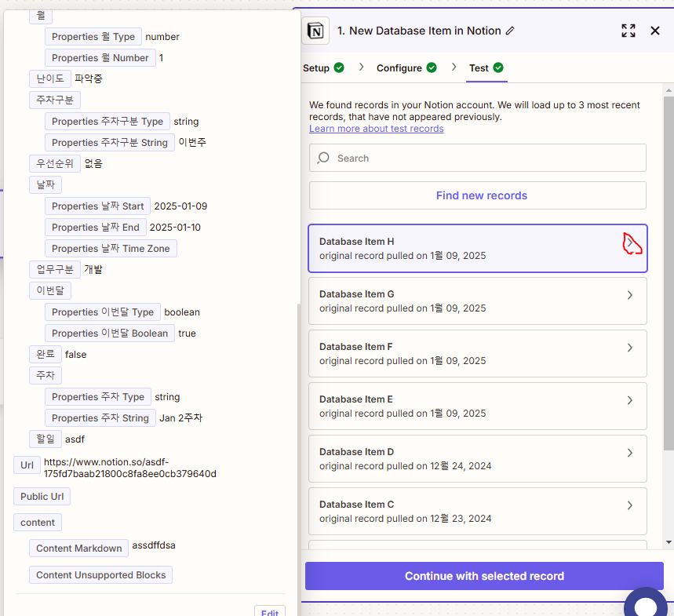Click Content Unsupported Blocks label

100,574
